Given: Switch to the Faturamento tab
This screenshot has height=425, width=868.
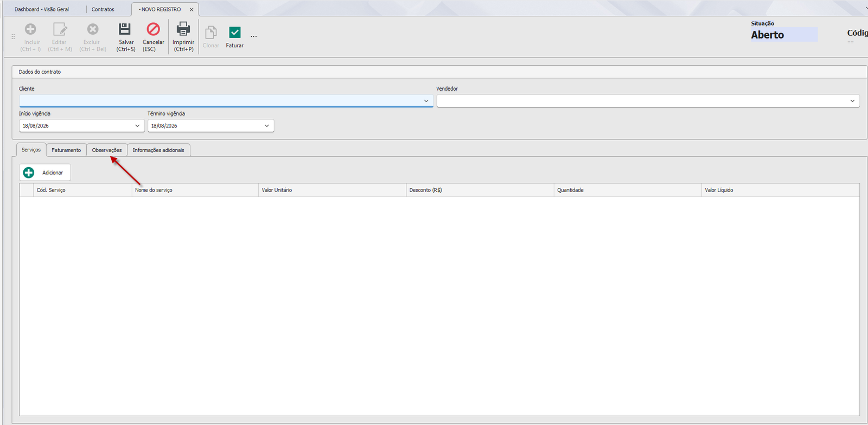Looking at the screenshot, I should pyautogui.click(x=66, y=150).
